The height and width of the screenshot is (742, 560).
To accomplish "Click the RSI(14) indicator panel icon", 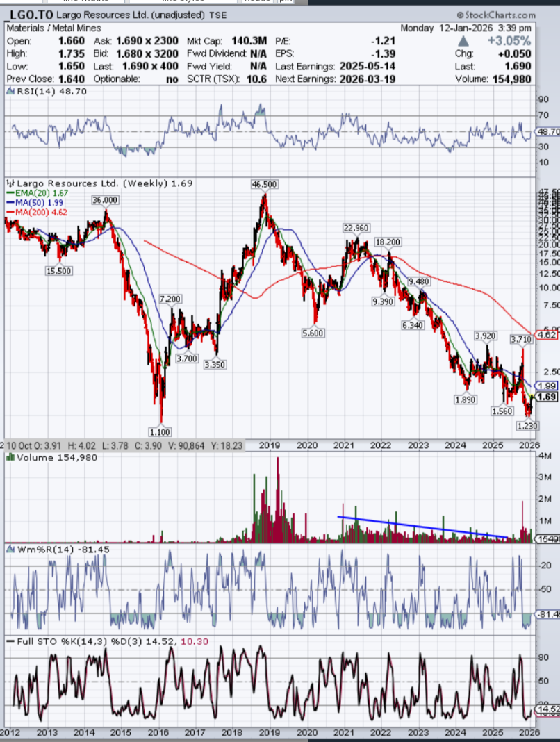I will pos(10,91).
